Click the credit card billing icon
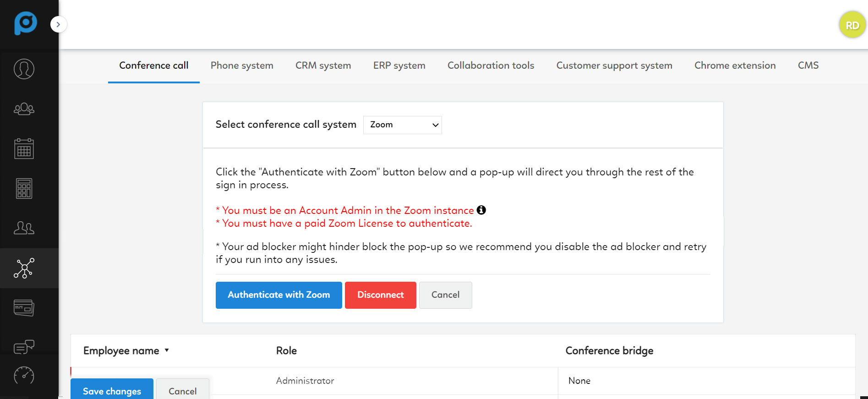Image resolution: width=868 pixels, height=399 pixels. click(24, 308)
